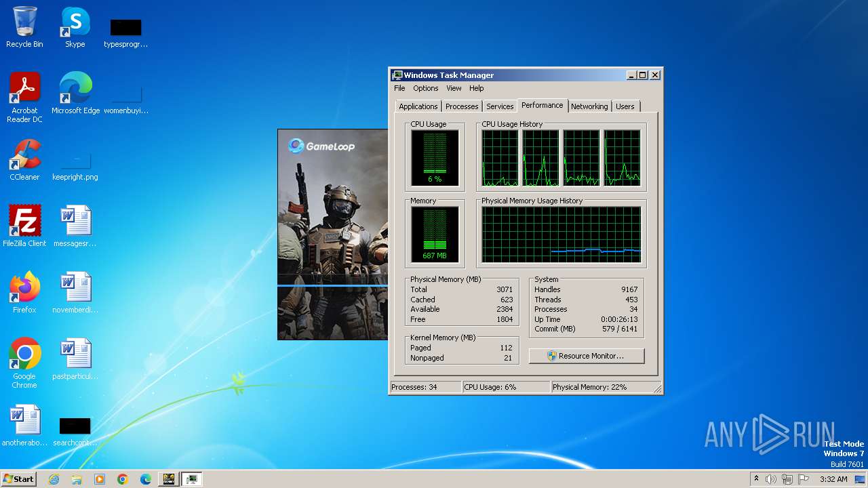Switch to the GameLoop taskbar button
This screenshot has width=868, height=488.
pos(168,479)
